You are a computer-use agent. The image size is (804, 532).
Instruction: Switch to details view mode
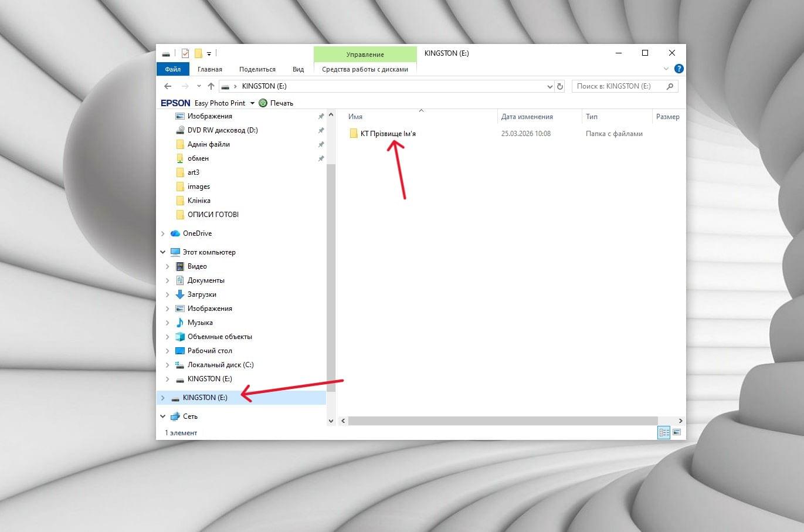point(664,432)
